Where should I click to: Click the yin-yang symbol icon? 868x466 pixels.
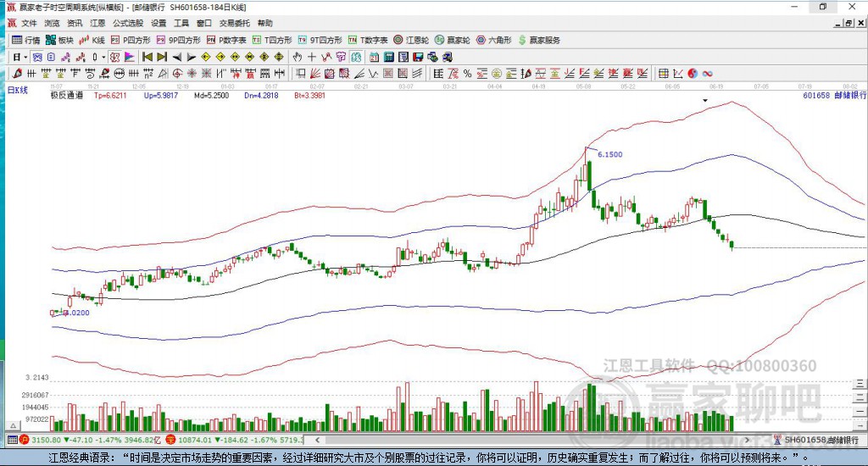click(x=693, y=73)
